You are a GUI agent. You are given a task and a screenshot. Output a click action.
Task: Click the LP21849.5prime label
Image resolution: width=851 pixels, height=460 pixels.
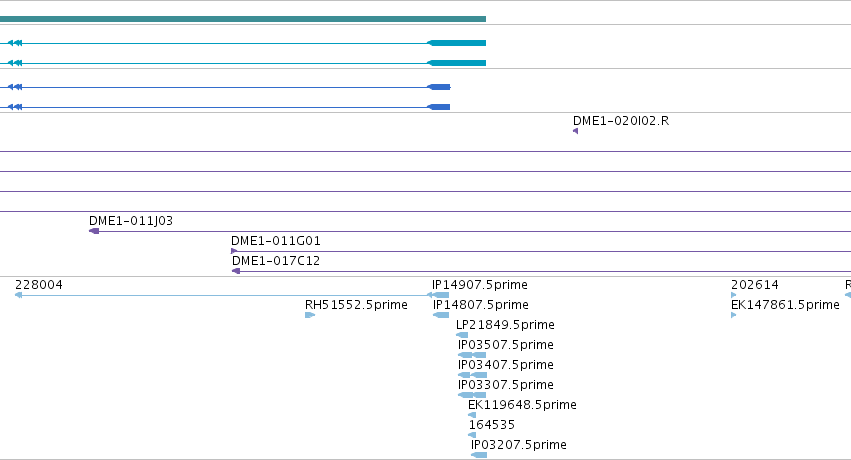click(505, 325)
